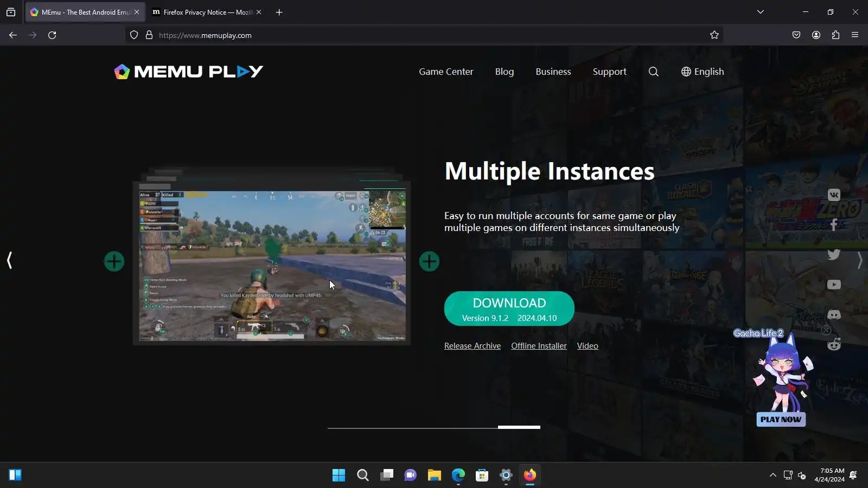Open tracking protection shield icon
Image resolution: width=868 pixels, height=488 pixels.
(x=134, y=35)
